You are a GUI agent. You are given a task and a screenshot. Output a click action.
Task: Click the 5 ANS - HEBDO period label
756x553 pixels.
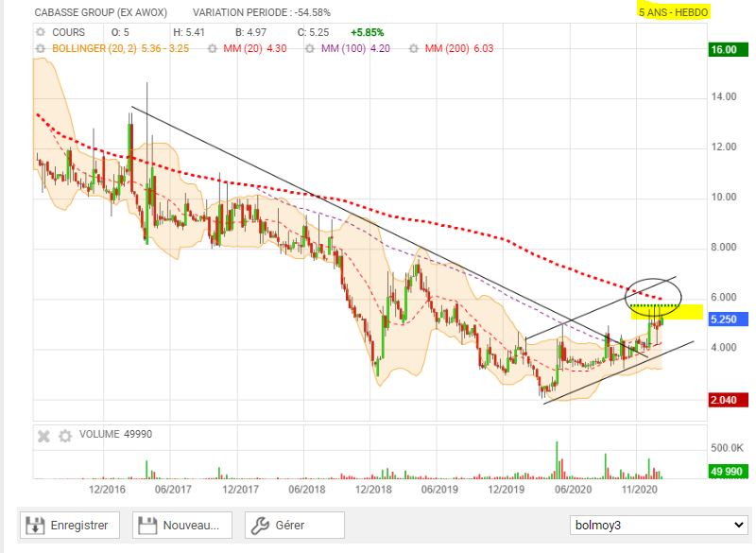674,12
